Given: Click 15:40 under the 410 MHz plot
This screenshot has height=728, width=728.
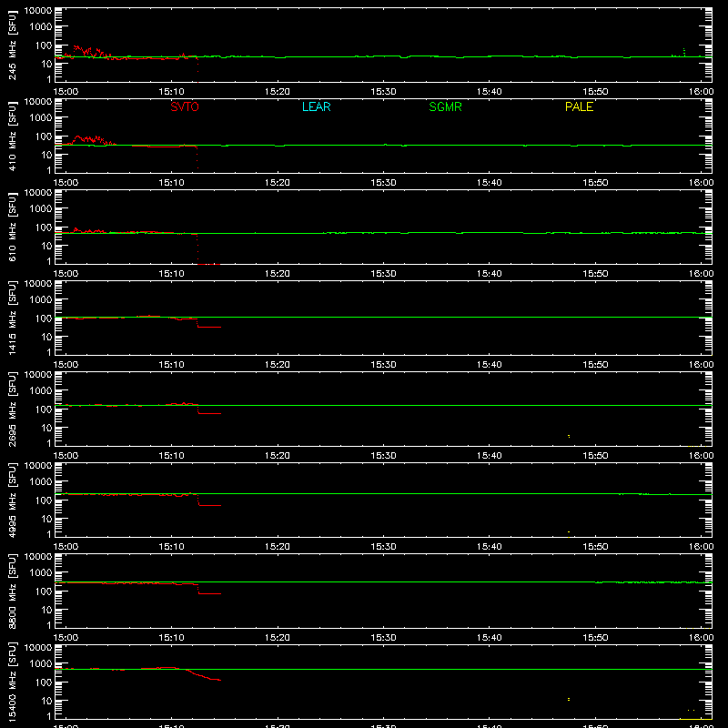Looking at the screenshot, I should point(489,183).
